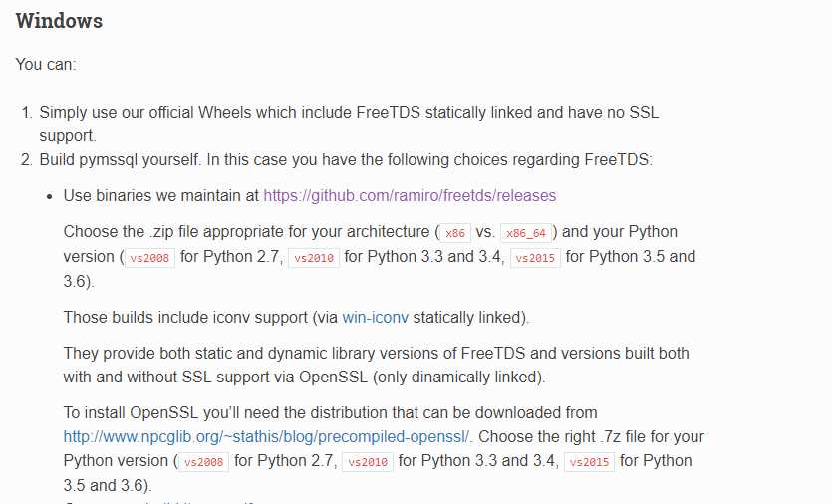Open the github.com/ramiro/freetds/releases link

(410, 196)
